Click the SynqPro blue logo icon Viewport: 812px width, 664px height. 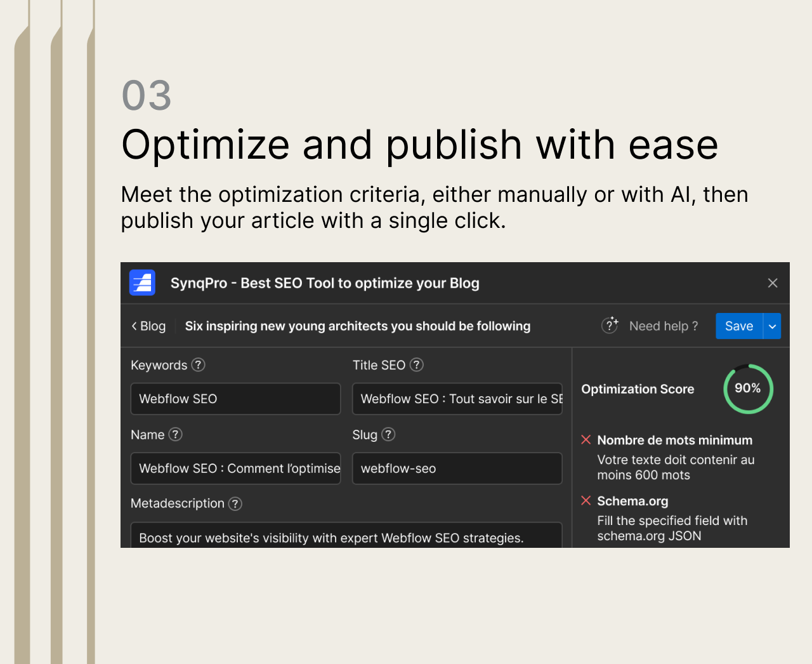click(142, 282)
